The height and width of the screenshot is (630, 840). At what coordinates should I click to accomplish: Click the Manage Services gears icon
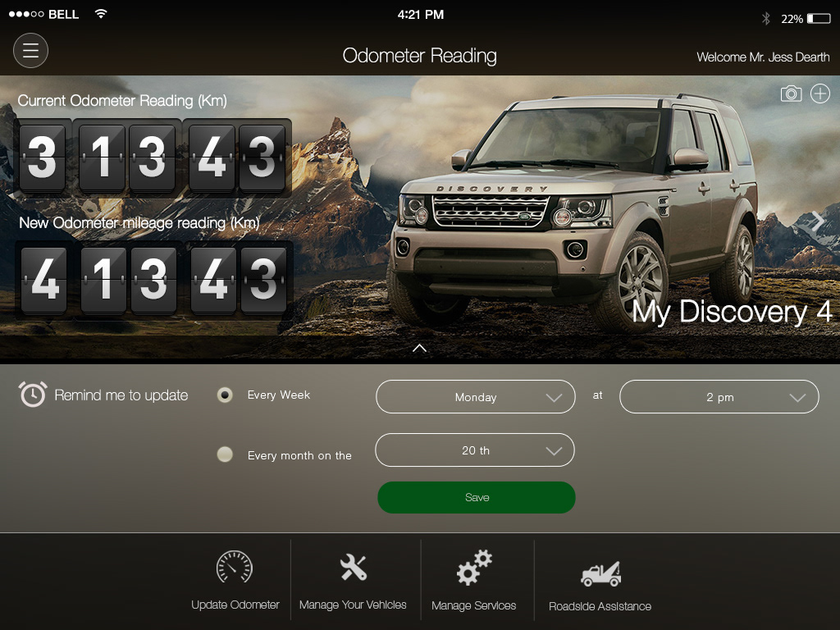[x=474, y=568]
